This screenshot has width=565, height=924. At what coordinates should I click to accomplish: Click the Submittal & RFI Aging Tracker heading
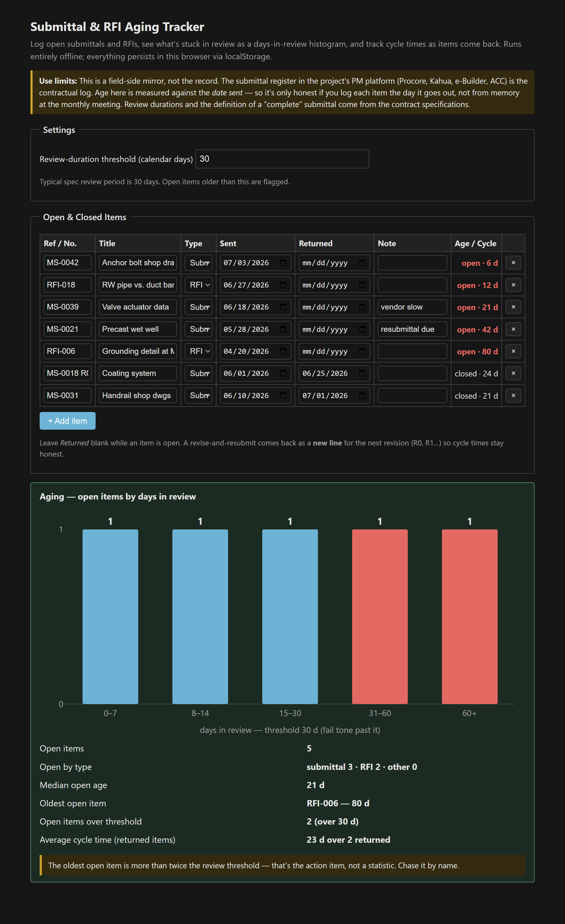pos(117,27)
